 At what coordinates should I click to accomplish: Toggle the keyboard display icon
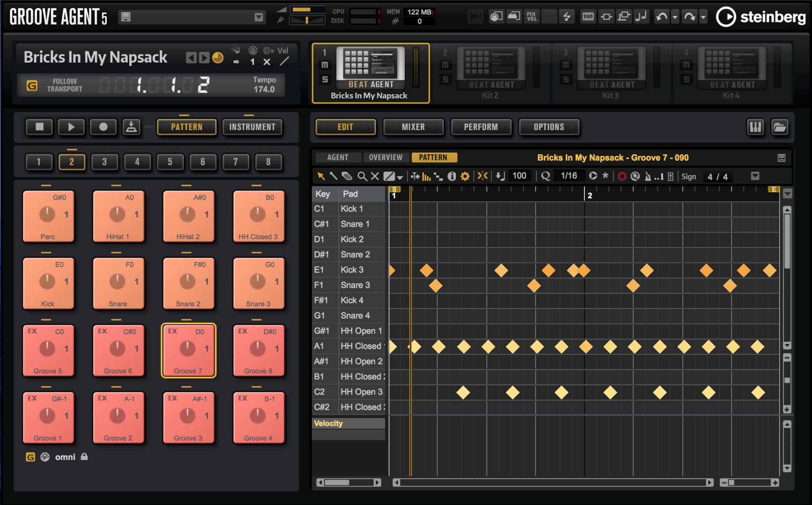click(756, 127)
